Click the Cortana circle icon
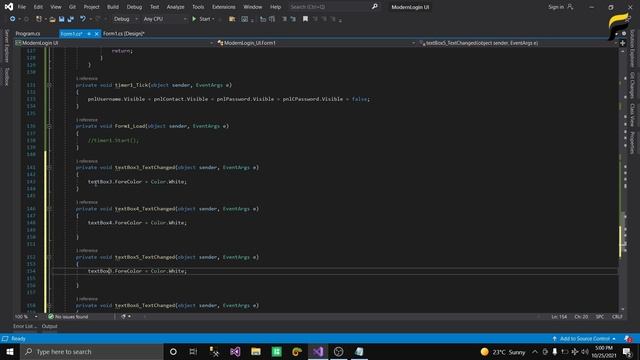640x360 pixels. click(x=173, y=351)
